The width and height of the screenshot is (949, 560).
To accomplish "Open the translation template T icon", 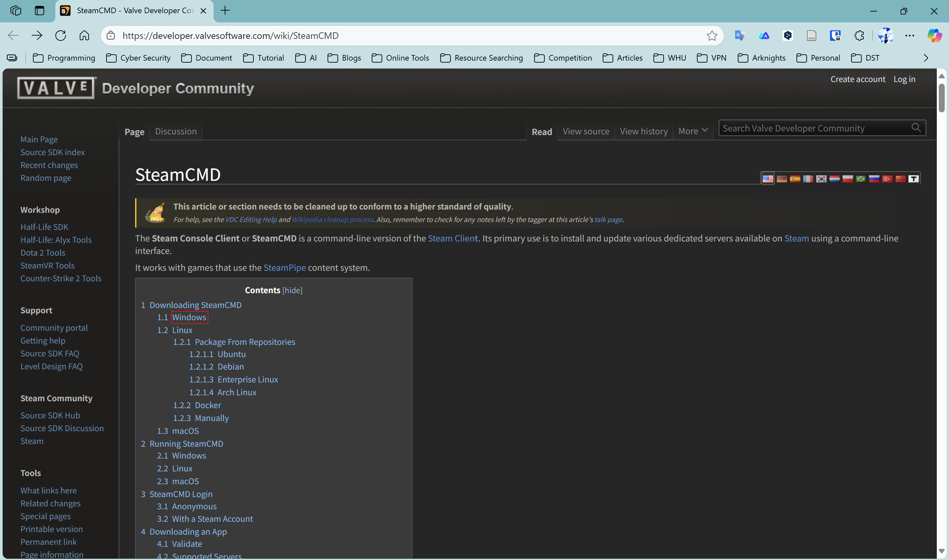I will (913, 179).
